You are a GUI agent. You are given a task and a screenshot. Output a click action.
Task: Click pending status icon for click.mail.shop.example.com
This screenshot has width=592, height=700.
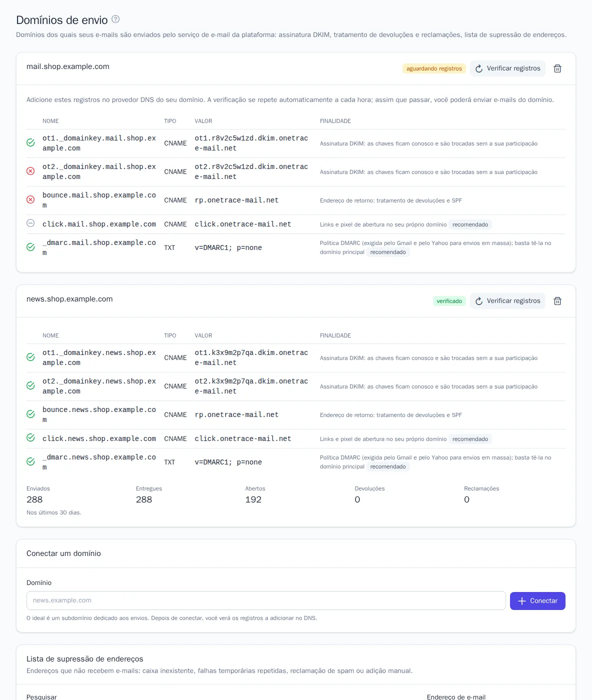[30, 223]
